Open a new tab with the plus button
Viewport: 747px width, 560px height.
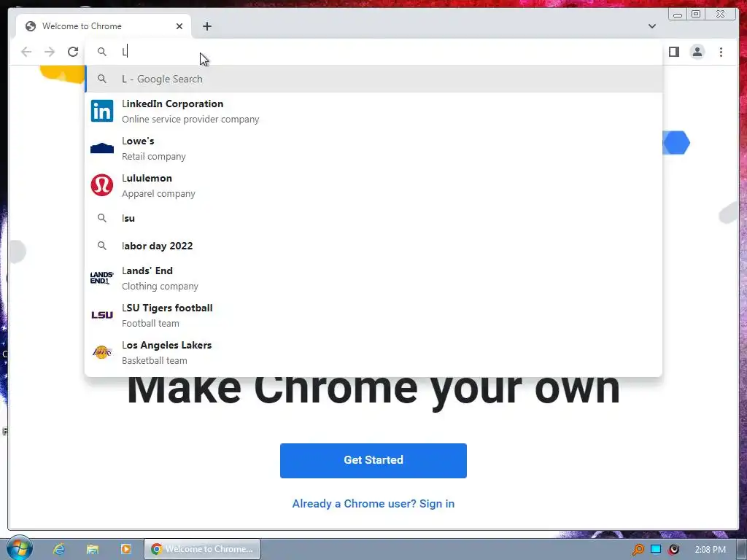click(206, 26)
